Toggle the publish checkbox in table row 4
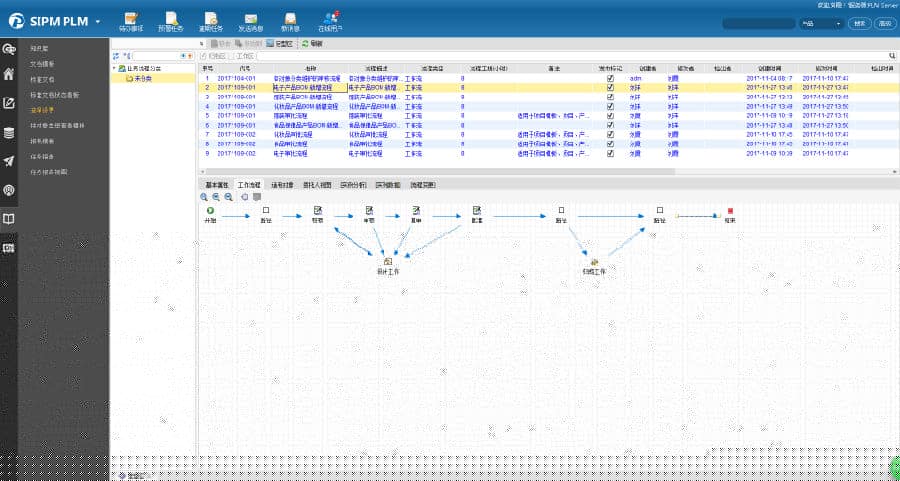This screenshot has height=481, width=900. coord(611,107)
